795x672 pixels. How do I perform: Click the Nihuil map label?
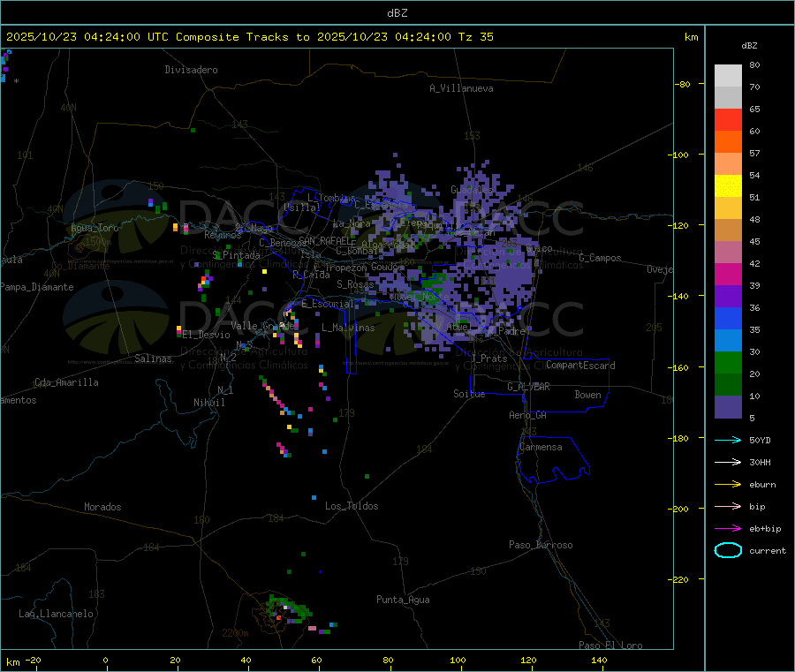[208, 403]
